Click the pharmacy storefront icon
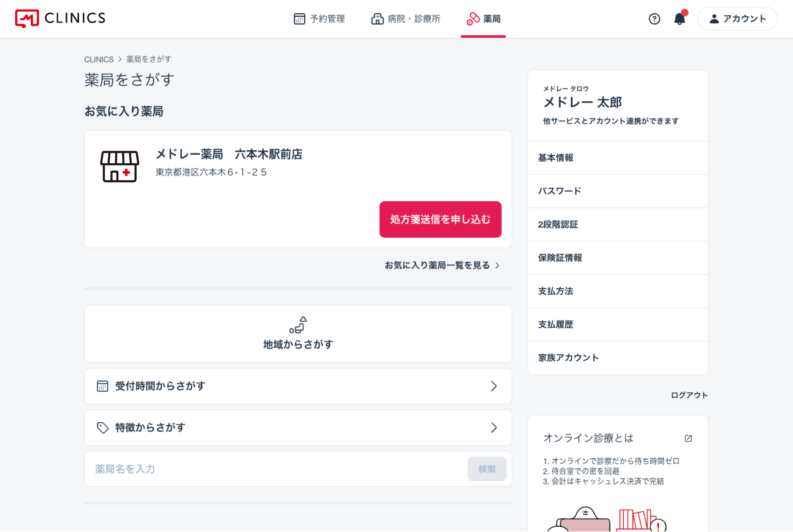793x532 pixels. tap(120, 166)
